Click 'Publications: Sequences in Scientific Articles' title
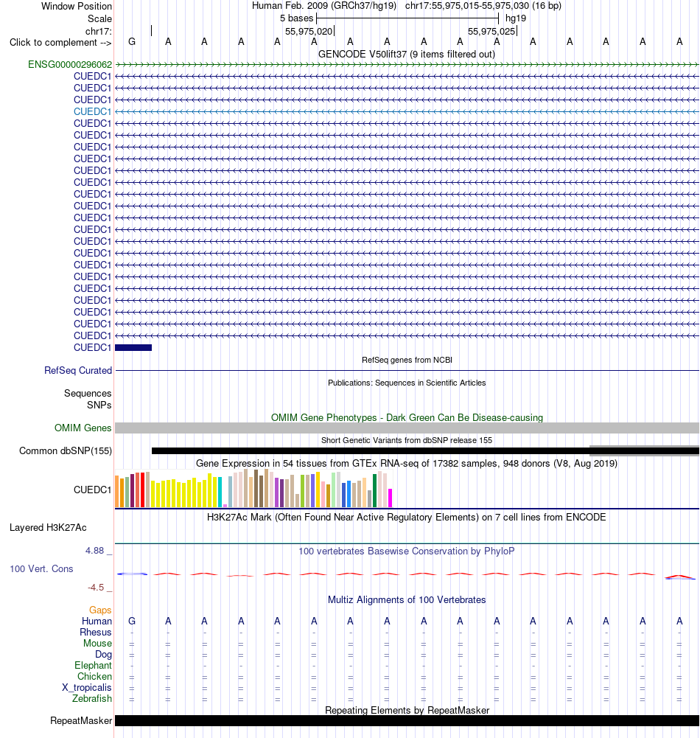Viewport: 700px width, 738px height. [407, 383]
